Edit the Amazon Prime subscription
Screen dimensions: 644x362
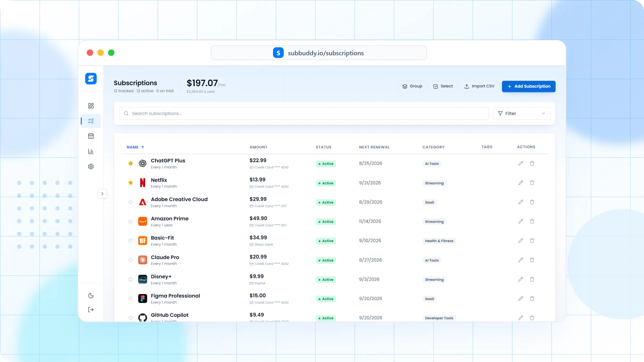(521, 221)
